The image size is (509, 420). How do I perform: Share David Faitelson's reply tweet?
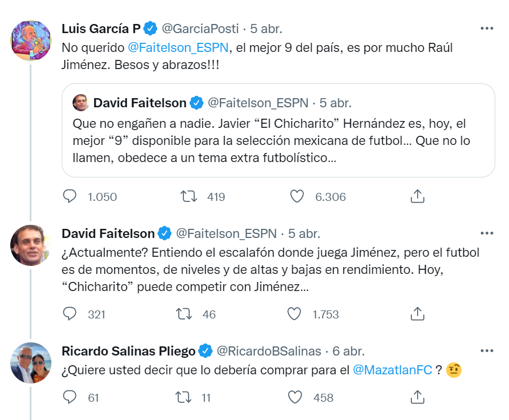(418, 314)
